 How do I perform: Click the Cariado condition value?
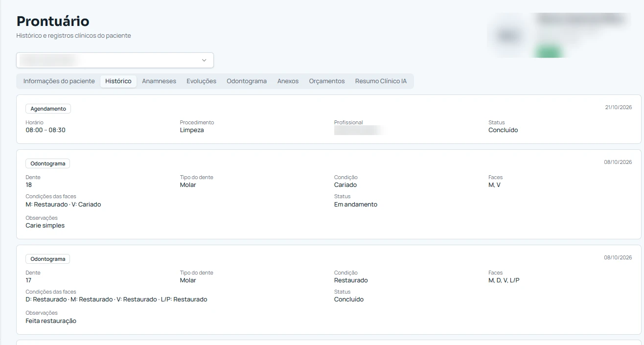point(345,185)
